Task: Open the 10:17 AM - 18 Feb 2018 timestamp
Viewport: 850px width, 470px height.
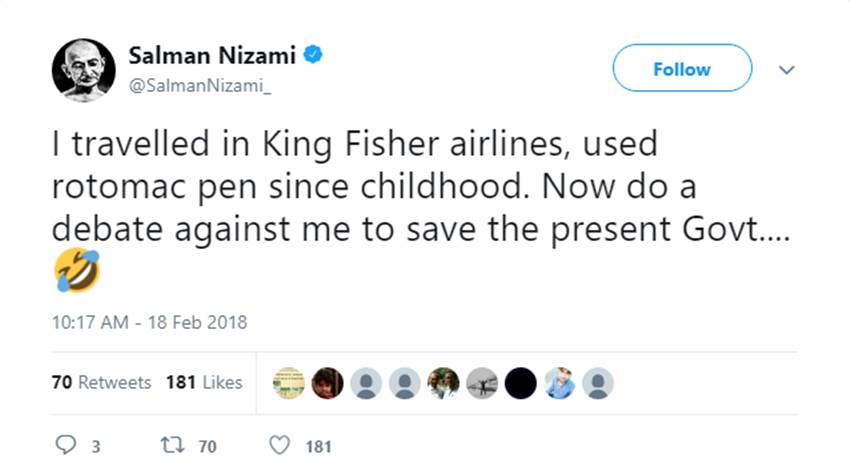Action: coord(149,322)
